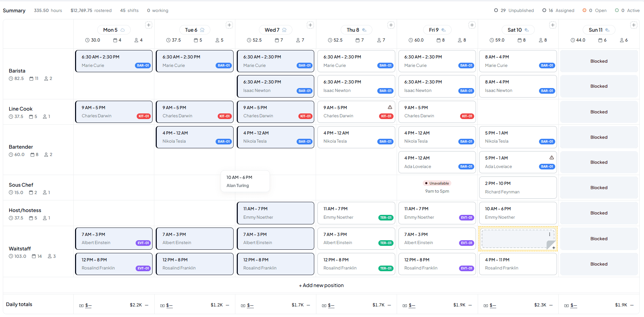644x317 pixels.
Task: Click the 335.50 hours summary value
Action: point(48,11)
